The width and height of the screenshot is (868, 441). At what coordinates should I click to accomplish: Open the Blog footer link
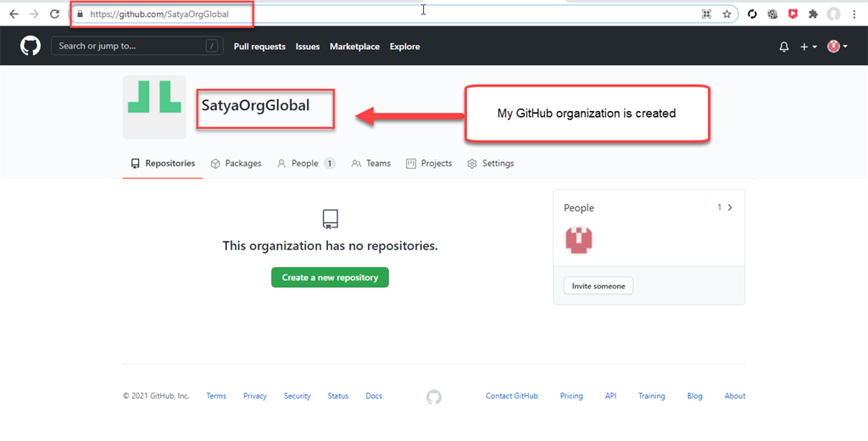pos(695,395)
